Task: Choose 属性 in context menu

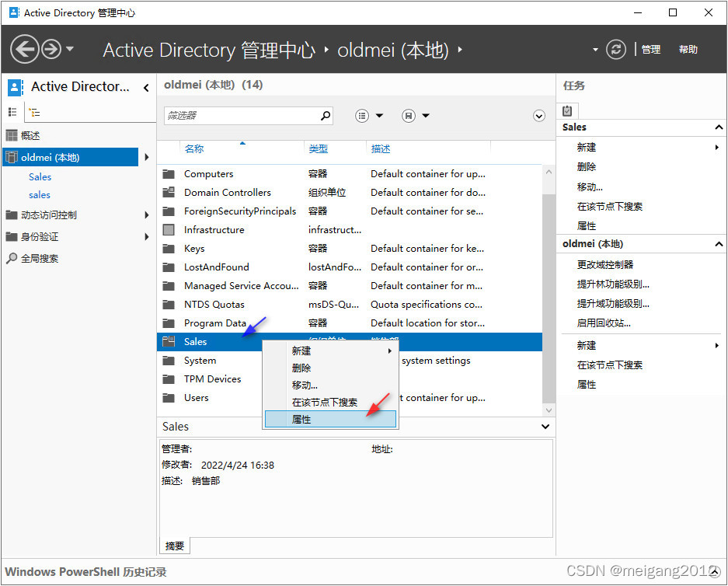Action: tap(330, 420)
